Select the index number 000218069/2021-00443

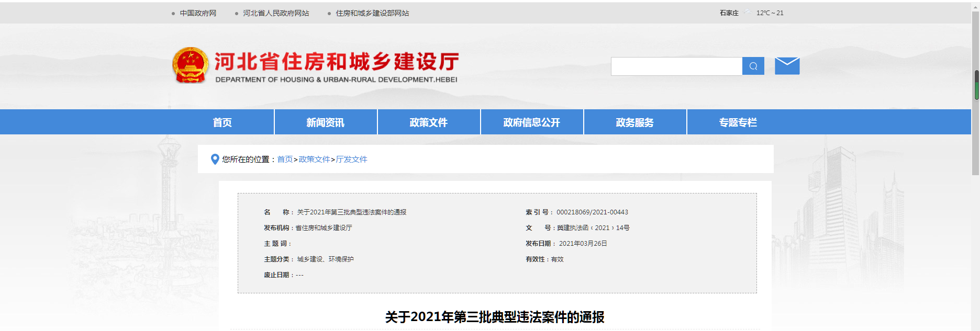[592, 212]
